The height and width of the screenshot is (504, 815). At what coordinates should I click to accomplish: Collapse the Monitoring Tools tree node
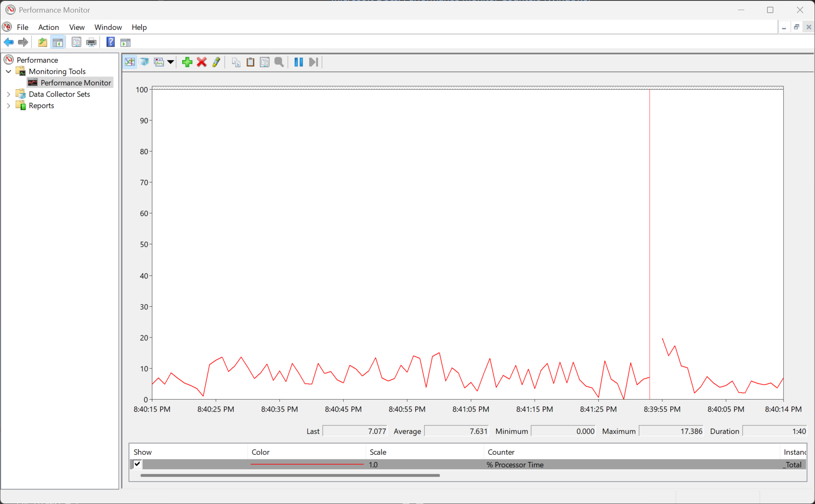click(x=8, y=72)
